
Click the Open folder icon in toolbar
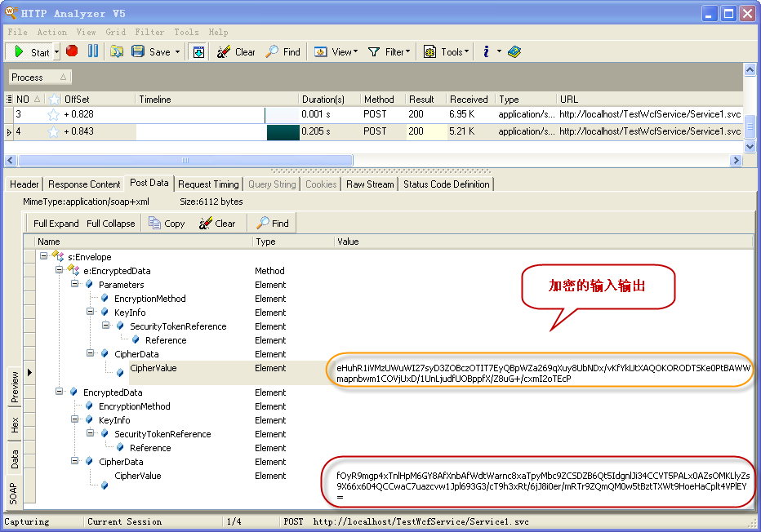click(117, 51)
